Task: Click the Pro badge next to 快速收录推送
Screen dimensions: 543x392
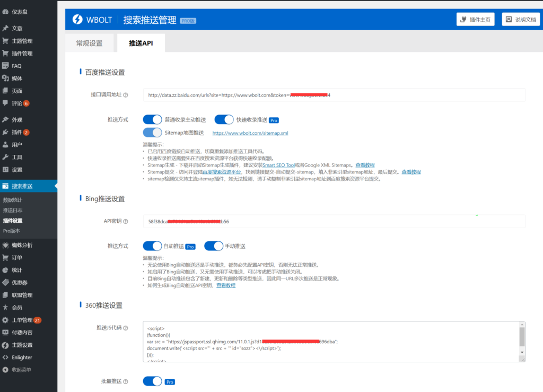Action: pyautogui.click(x=274, y=120)
